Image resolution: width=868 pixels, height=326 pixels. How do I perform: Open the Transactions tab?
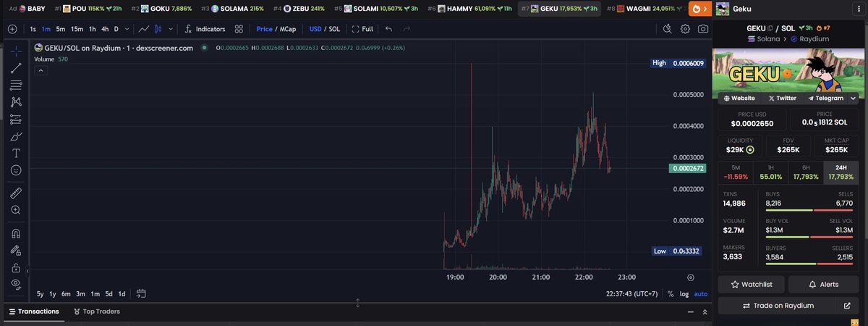(33, 312)
